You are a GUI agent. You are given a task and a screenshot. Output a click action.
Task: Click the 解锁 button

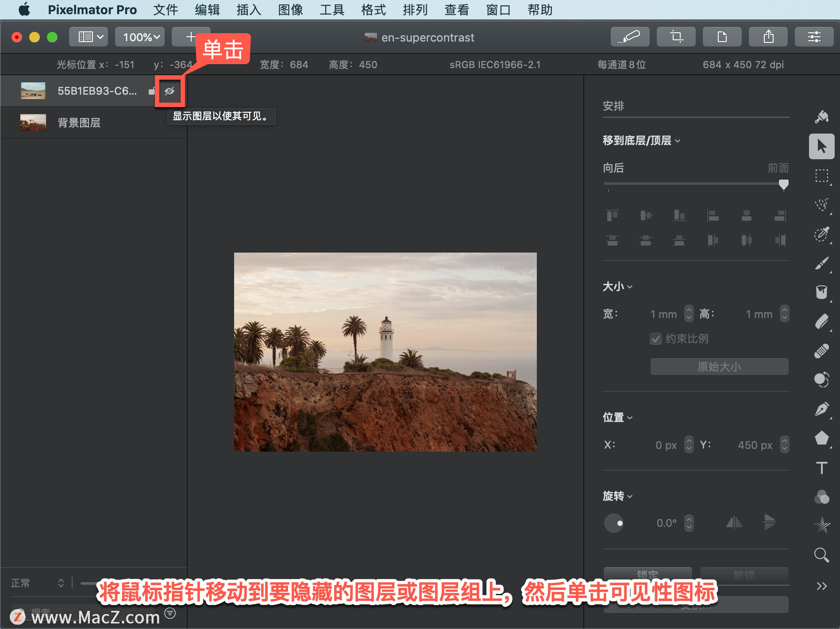pyautogui.click(x=744, y=575)
